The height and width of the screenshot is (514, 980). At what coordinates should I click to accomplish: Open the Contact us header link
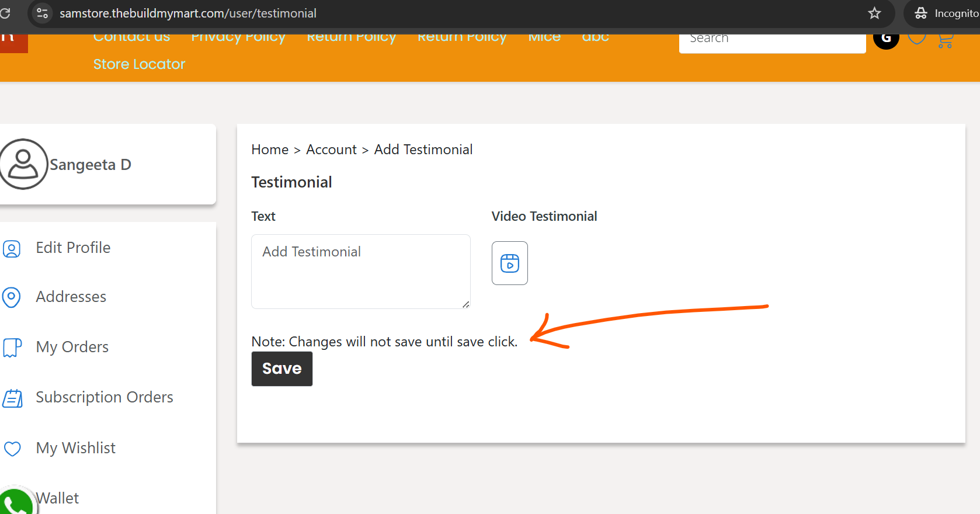coord(132,38)
